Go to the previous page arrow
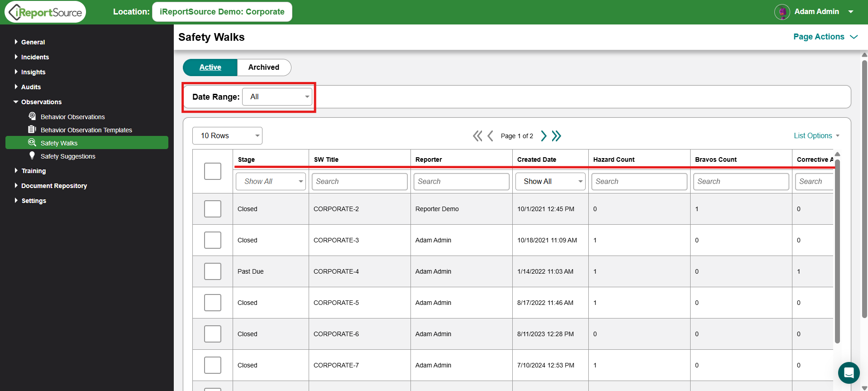The width and height of the screenshot is (868, 391). pyautogui.click(x=491, y=136)
